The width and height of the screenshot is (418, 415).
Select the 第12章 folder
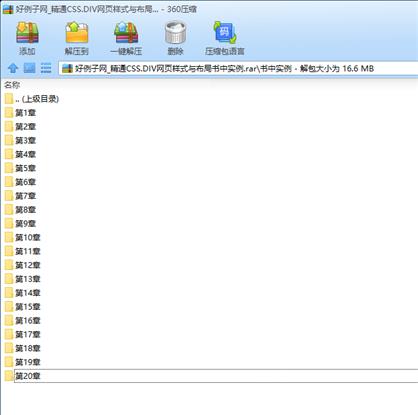pyautogui.click(x=23, y=265)
